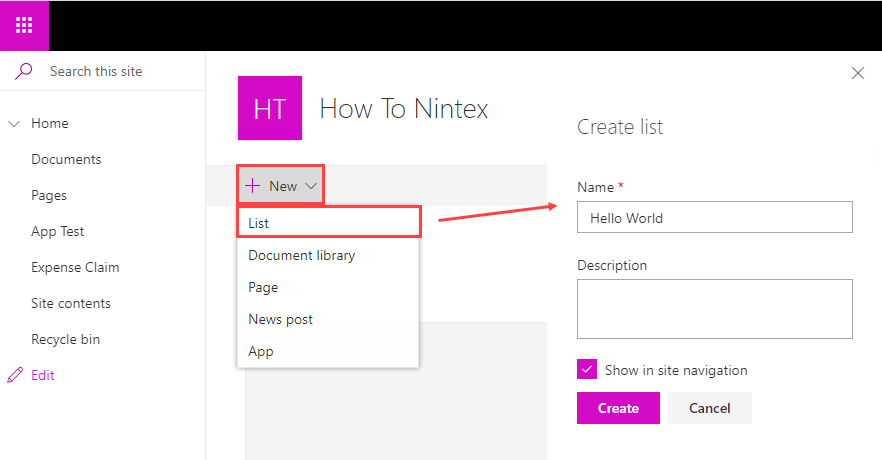
Task: Open the New dropdown chevron
Action: click(x=311, y=186)
